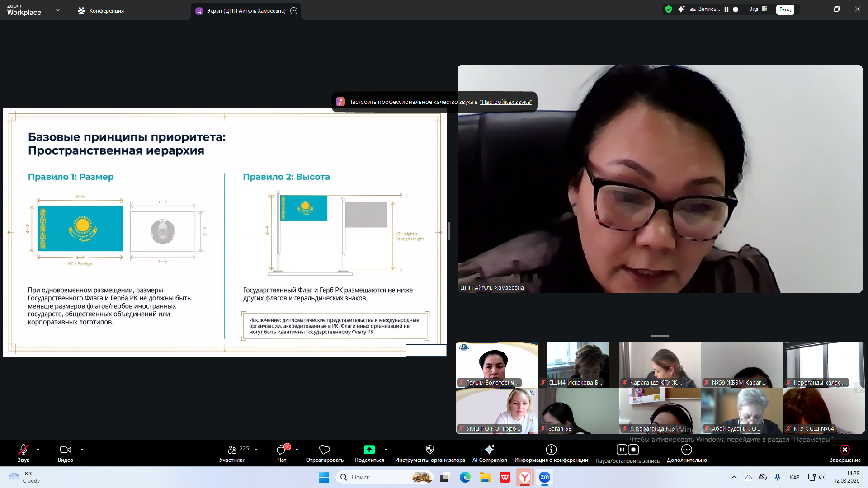Switch to the Конференция tab
868x488 pixels.
point(101,11)
